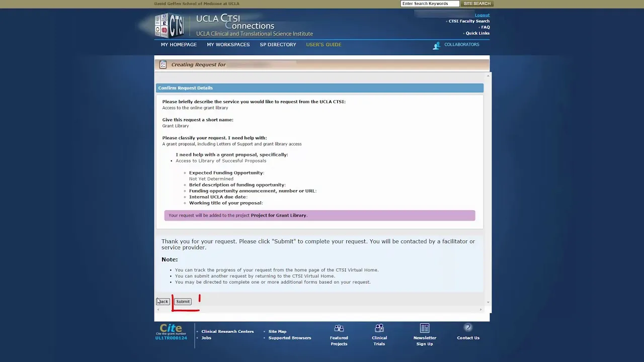
Task: Click the scroll up arrow of the form
Action: point(488,76)
